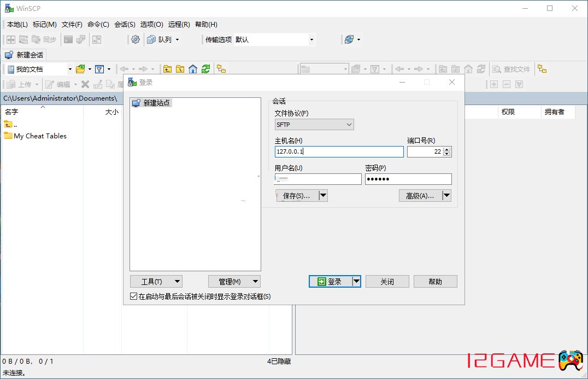
Task: Open the 会话(S) session menu
Action: (125, 25)
